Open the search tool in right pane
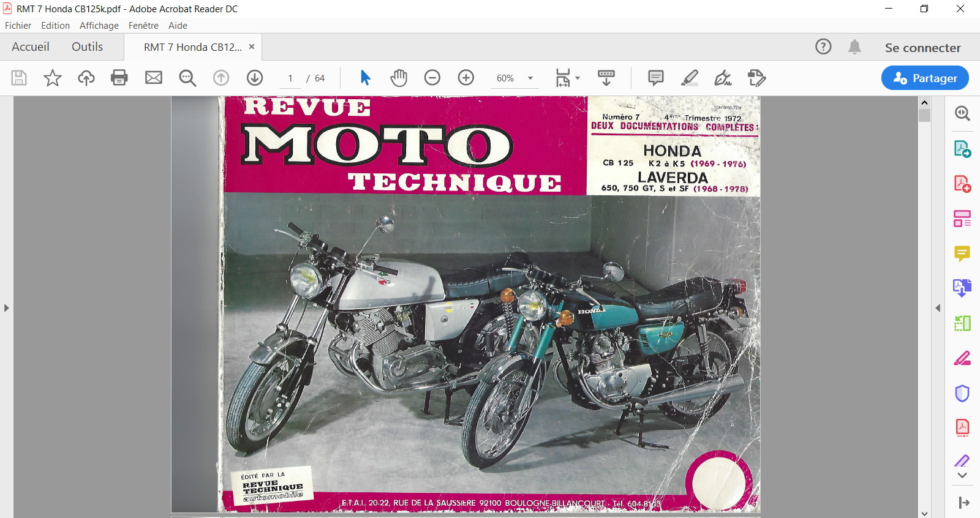 (x=962, y=113)
